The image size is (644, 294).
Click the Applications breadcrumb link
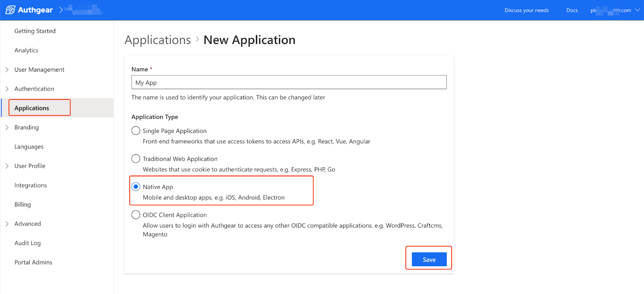click(x=158, y=40)
